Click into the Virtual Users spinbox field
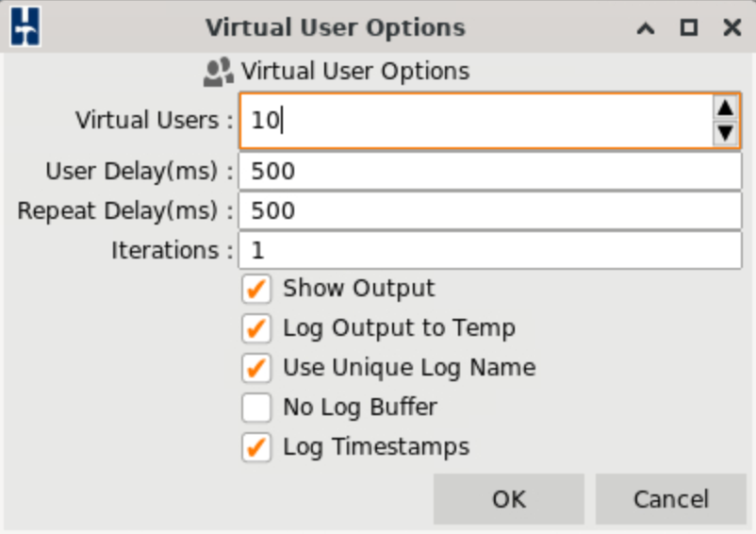 coord(471,121)
